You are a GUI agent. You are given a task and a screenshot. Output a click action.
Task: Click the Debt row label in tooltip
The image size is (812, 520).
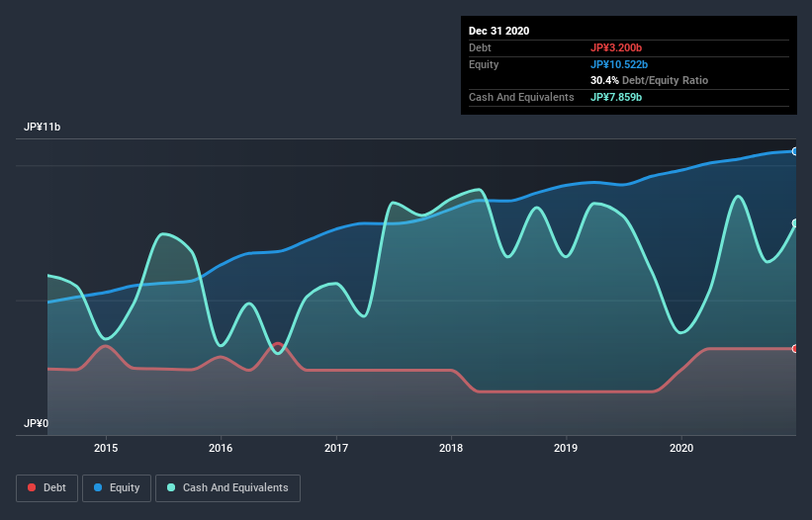pos(480,48)
